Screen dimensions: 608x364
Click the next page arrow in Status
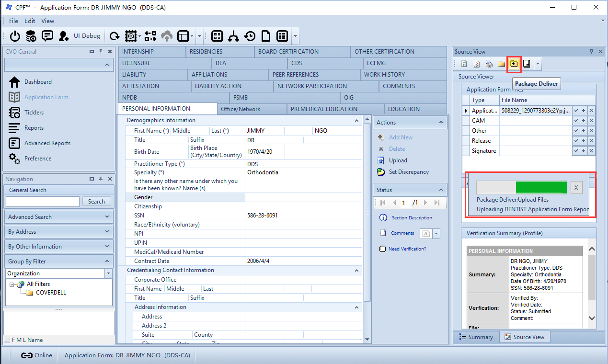[x=425, y=203]
